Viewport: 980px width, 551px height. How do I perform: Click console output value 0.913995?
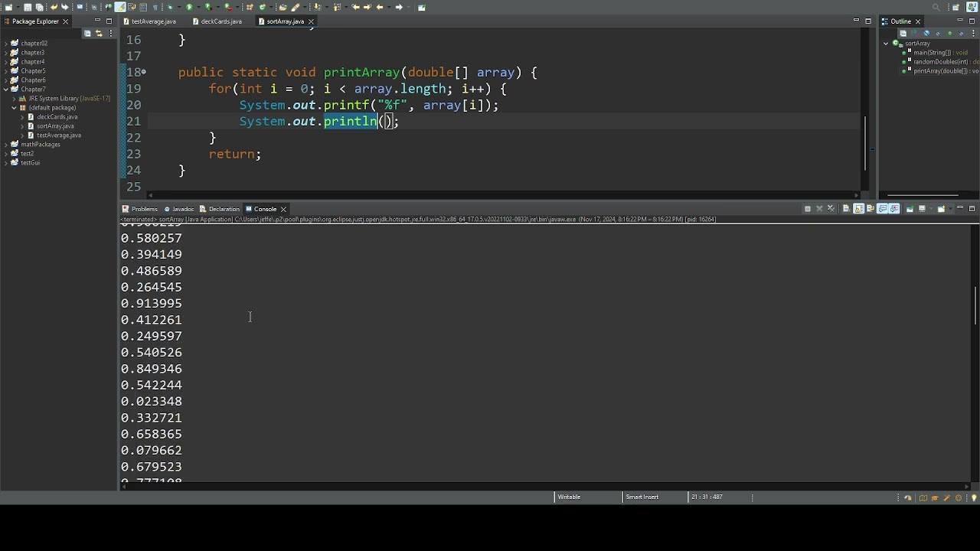[x=152, y=303]
